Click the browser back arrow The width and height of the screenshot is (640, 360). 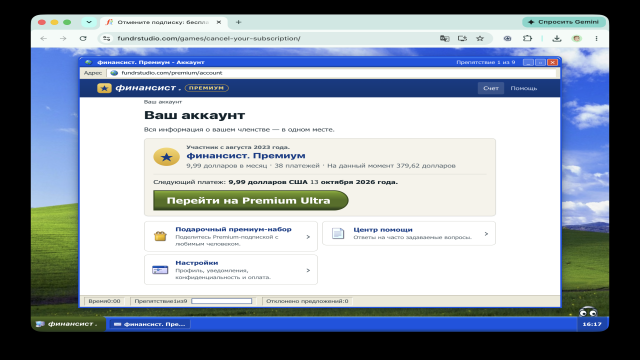click(x=44, y=38)
